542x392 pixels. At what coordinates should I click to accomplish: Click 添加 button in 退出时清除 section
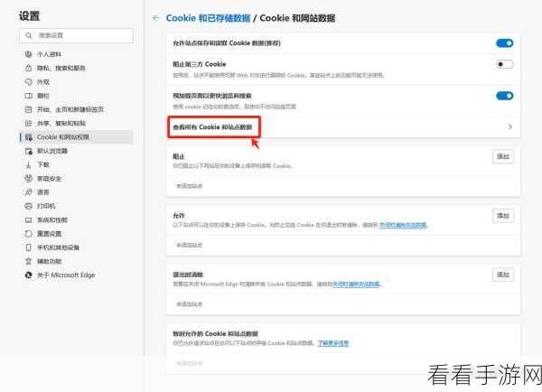[x=503, y=275]
